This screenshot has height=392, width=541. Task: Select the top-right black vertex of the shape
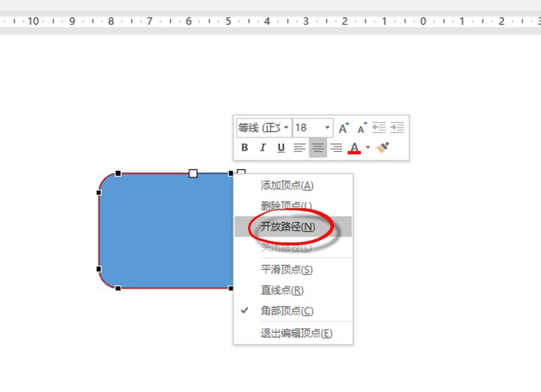[231, 174]
